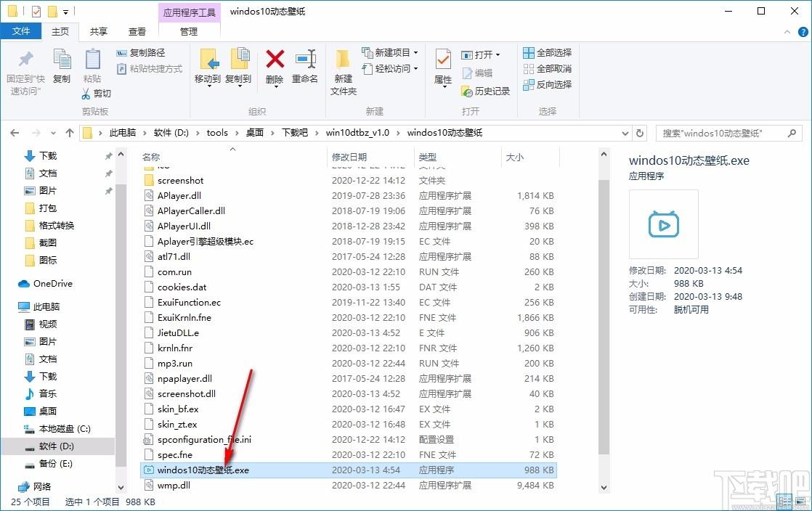Click the search magnifier icon
Screen dimensions: 812x511
coord(792,133)
